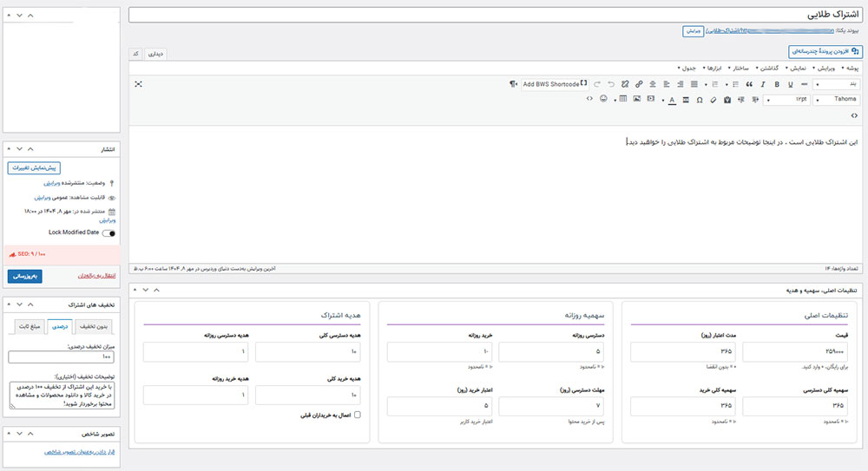Apply italic formatting to text

tap(763, 84)
